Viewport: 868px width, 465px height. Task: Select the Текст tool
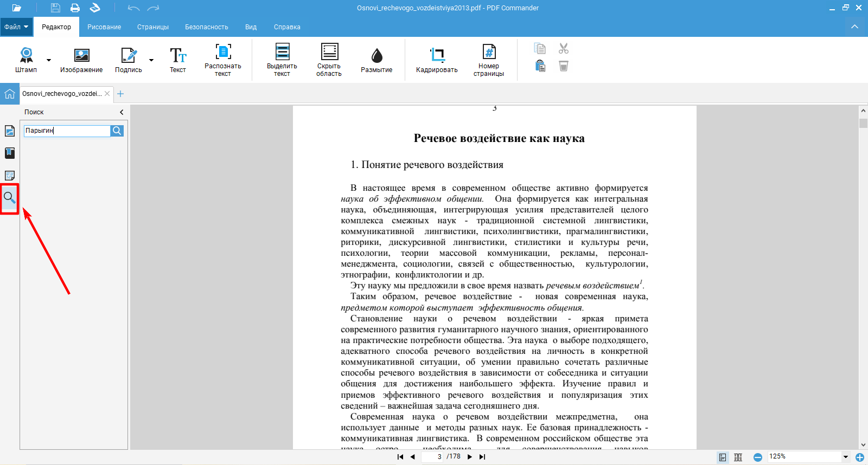(178, 60)
